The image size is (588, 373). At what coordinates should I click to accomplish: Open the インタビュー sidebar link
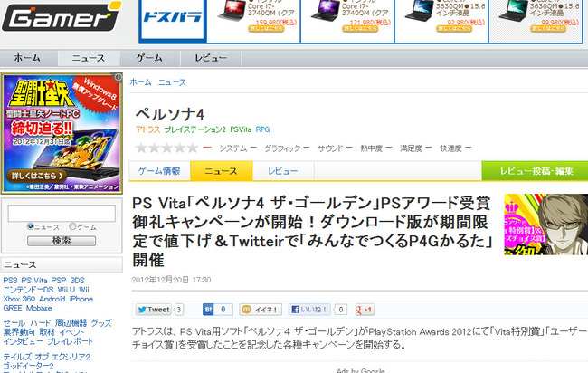24,341
